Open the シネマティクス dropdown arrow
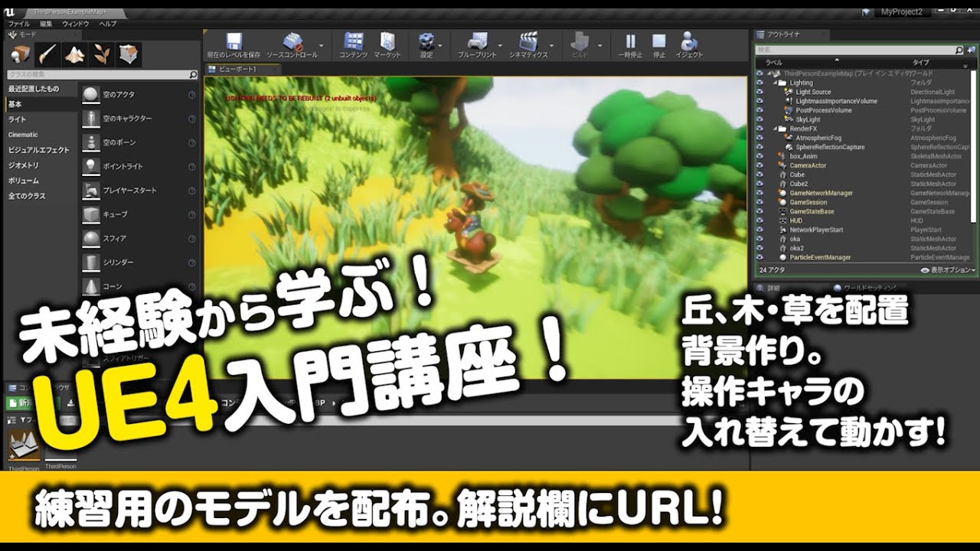This screenshot has width=980, height=551. [550, 45]
